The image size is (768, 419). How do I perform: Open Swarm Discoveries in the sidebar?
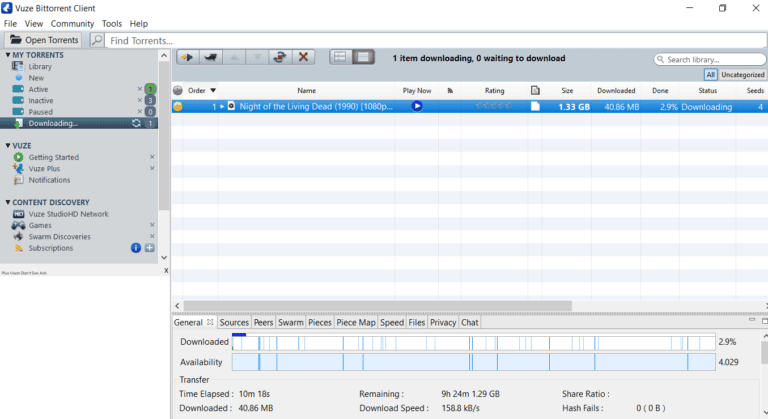(x=59, y=237)
